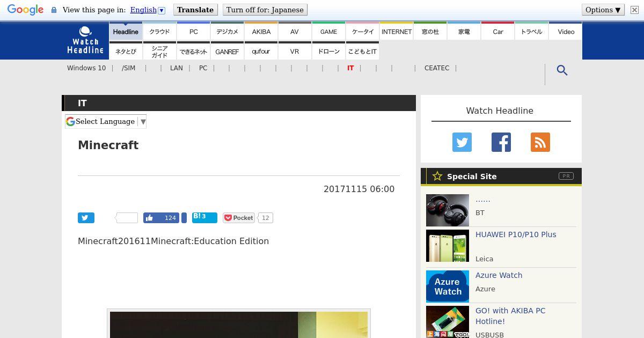Viewport: 644px width, 338px height.
Task: Click the Pocket count 12
Action: point(266,218)
